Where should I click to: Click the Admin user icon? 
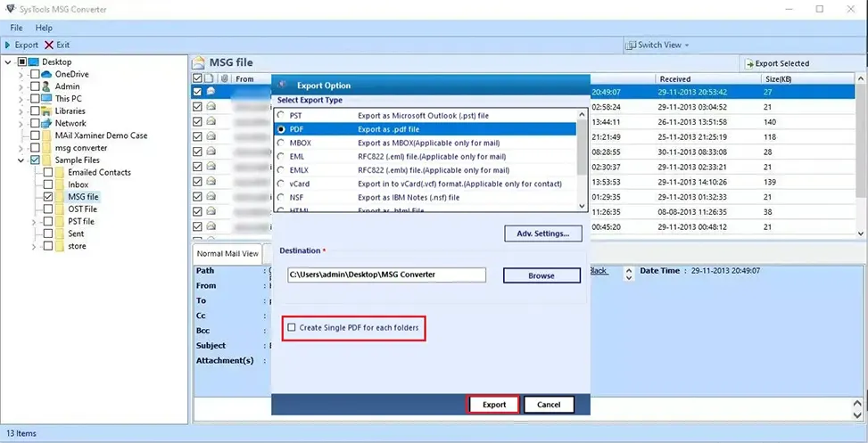(x=46, y=86)
